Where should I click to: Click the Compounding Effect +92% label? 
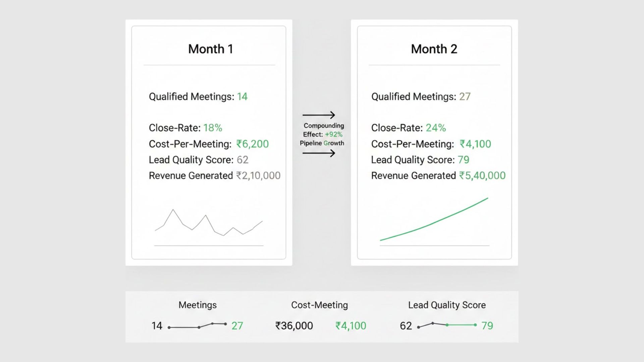click(x=323, y=134)
